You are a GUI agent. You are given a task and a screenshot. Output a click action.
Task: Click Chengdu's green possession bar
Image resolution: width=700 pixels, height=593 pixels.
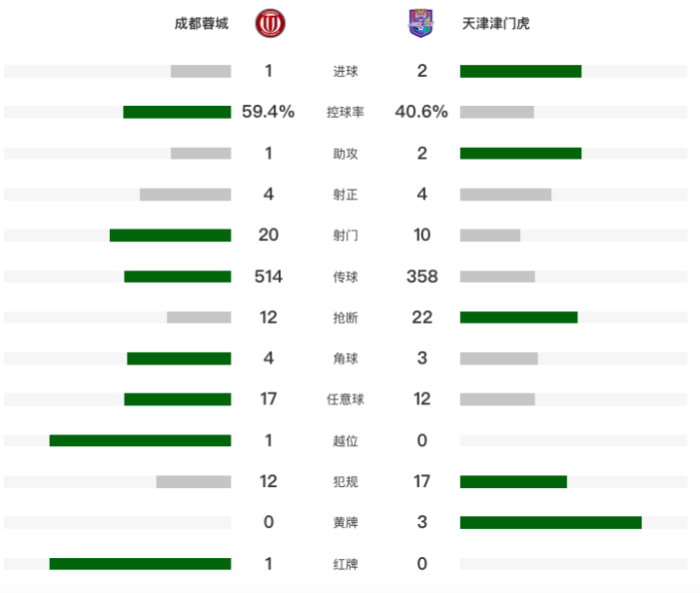click(x=177, y=112)
